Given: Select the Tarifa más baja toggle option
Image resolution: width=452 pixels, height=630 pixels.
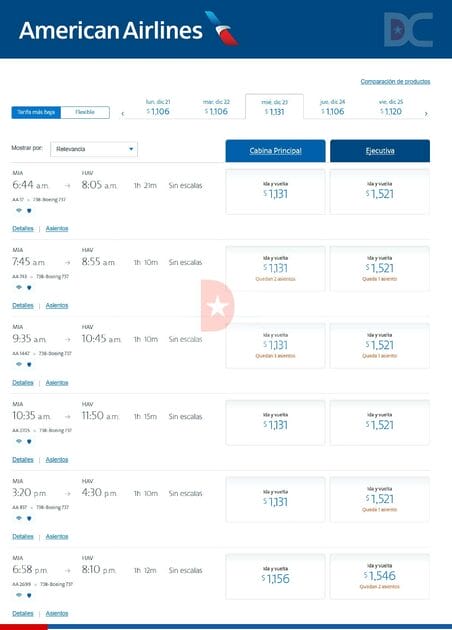Looking at the screenshot, I should (x=36, y=112).
